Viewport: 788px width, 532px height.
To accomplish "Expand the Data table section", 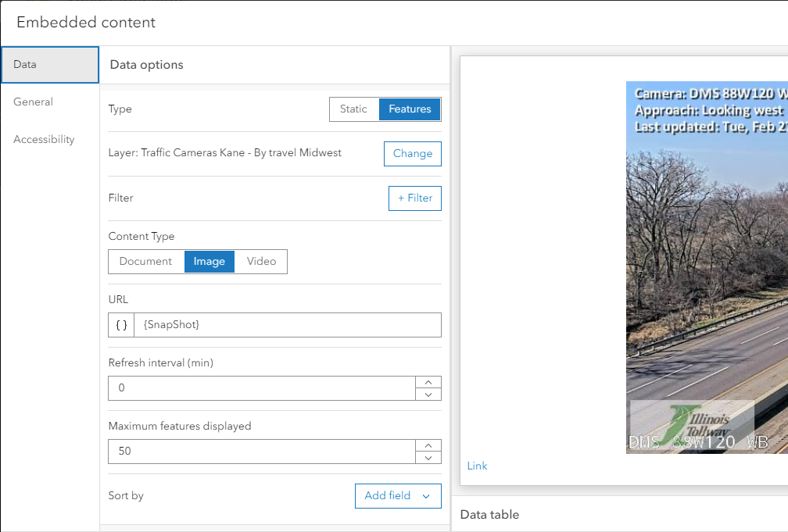I will coord(489,514).
